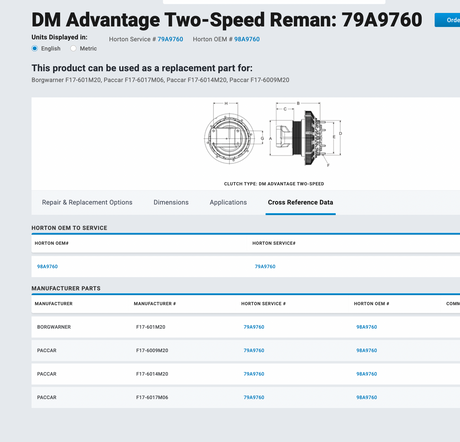Switch to the Applications tab
The width and height of the screenshot is (460, 442).
tap(228, 202)
